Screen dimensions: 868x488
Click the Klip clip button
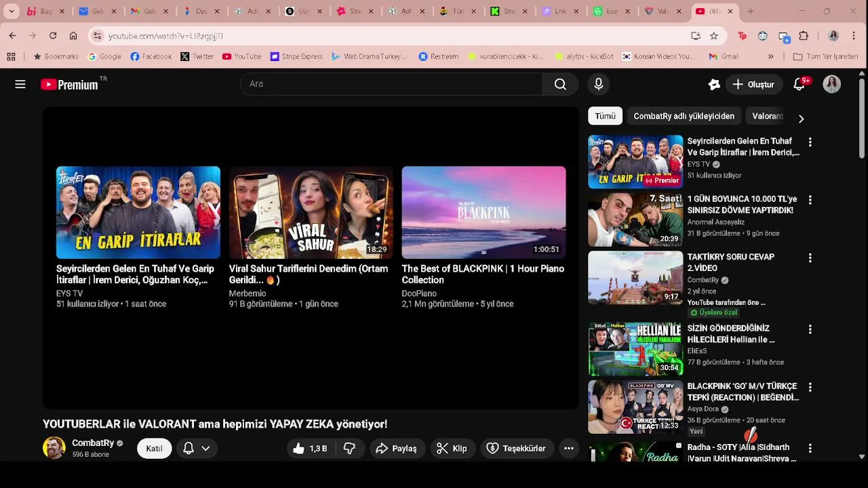coord(452,448)
